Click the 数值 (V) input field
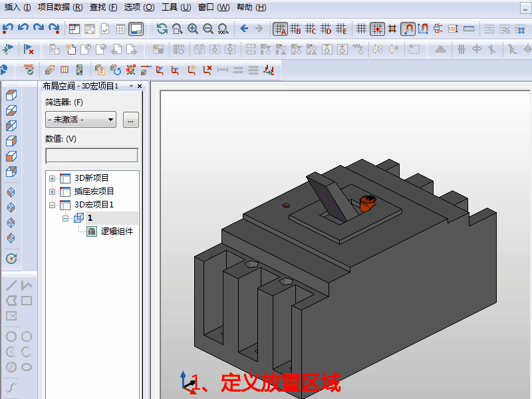This screenshot has height=399, width=532. pyautogui.click(x=92, y=156)
